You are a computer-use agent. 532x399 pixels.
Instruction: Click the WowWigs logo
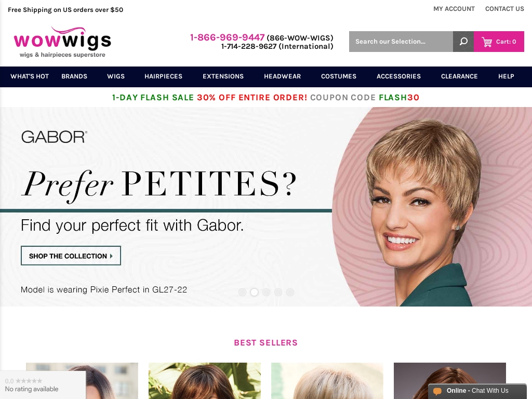tap(62, 42)
